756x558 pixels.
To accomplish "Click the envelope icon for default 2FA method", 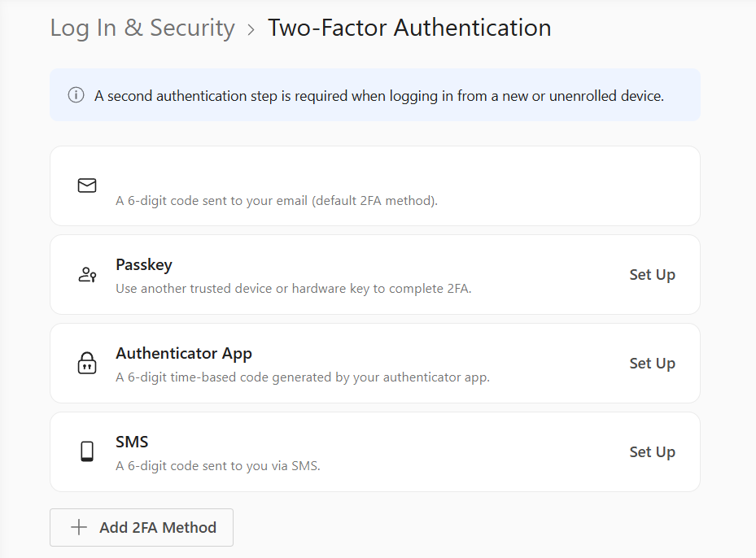I will [x=86, y=185].
